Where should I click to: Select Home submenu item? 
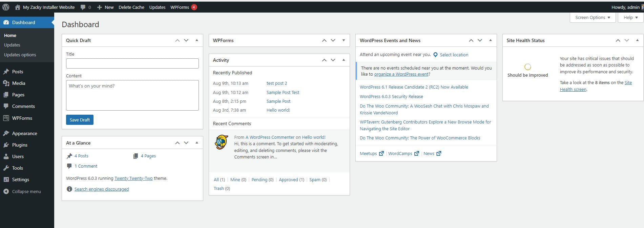point(10,35)
